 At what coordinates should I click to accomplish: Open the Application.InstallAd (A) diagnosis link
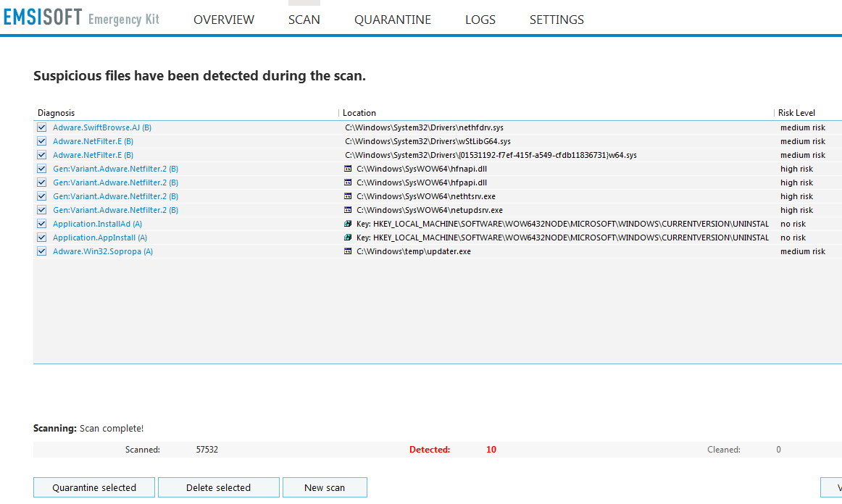point(97,224)
